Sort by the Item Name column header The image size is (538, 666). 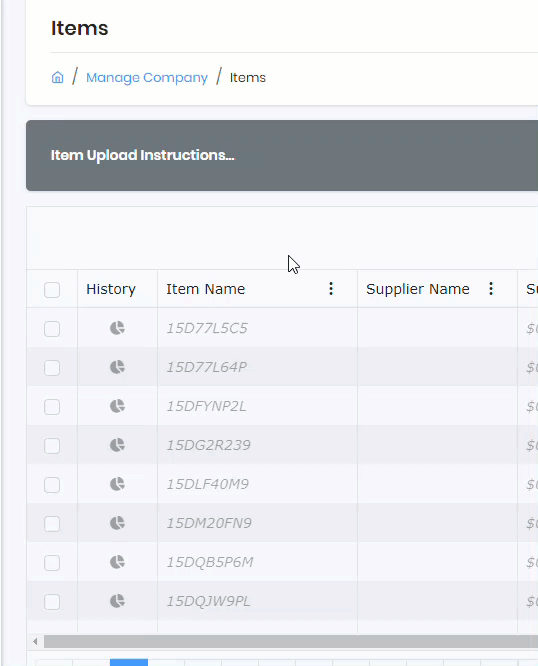pyautogui.click(x=206, y=289)
